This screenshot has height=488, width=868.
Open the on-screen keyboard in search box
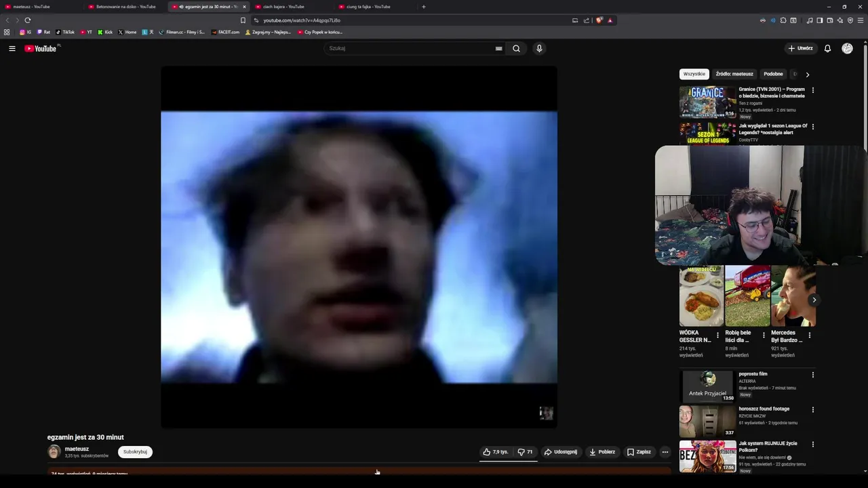point(499,48)
